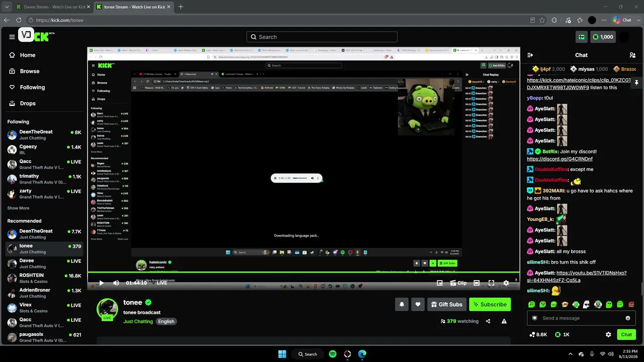This screenshot has width=644, height=362.
Task: Open Virex channel in Recommended list
Action: click(x=44, y=308)
